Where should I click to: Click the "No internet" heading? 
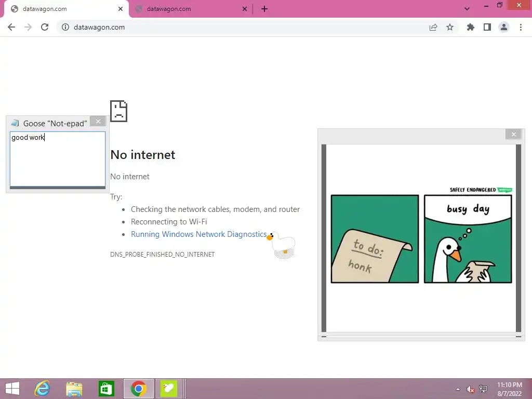click(x=143, y=155)
